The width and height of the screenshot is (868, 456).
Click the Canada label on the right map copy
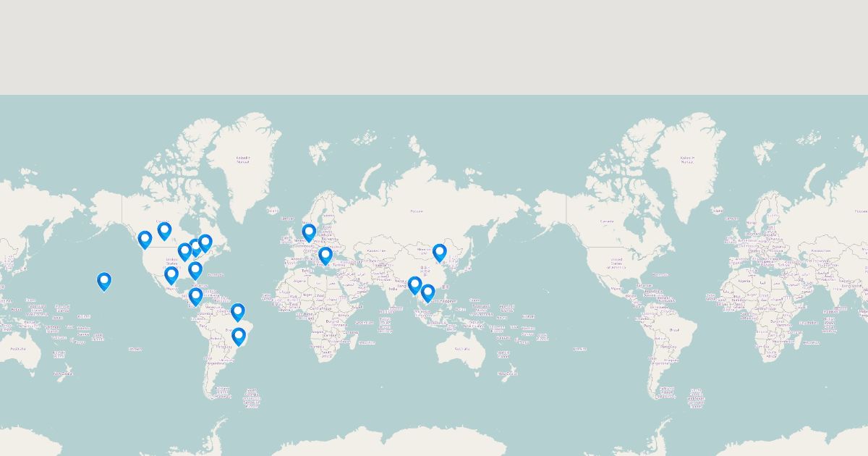coord(606,221)
